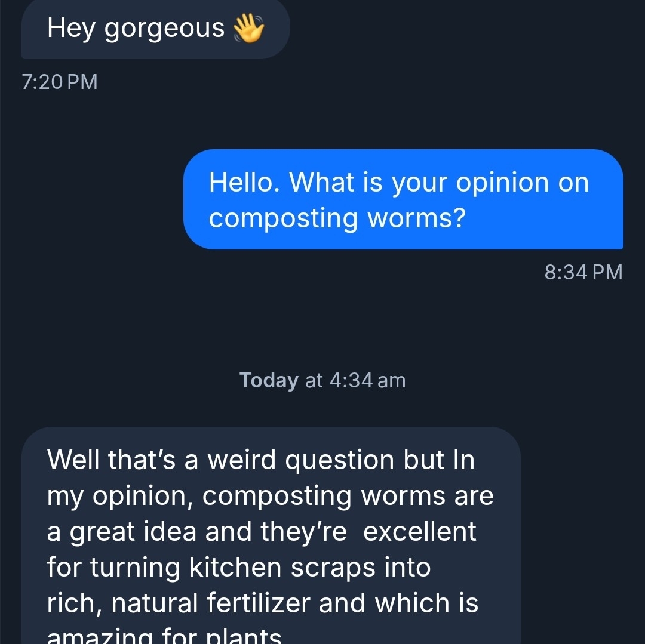Tap the waving hand emoji

coord(248,28)
